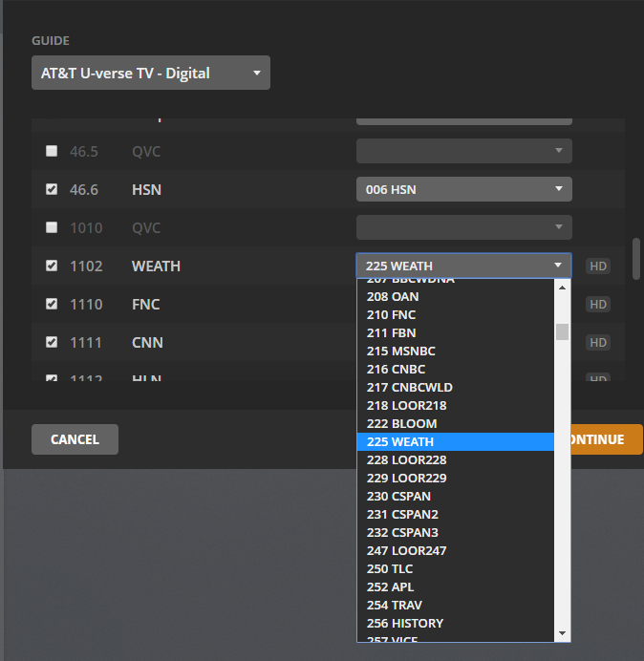Select 252 APL channel option
Screen dimensions: 644x661
point(456,586)
